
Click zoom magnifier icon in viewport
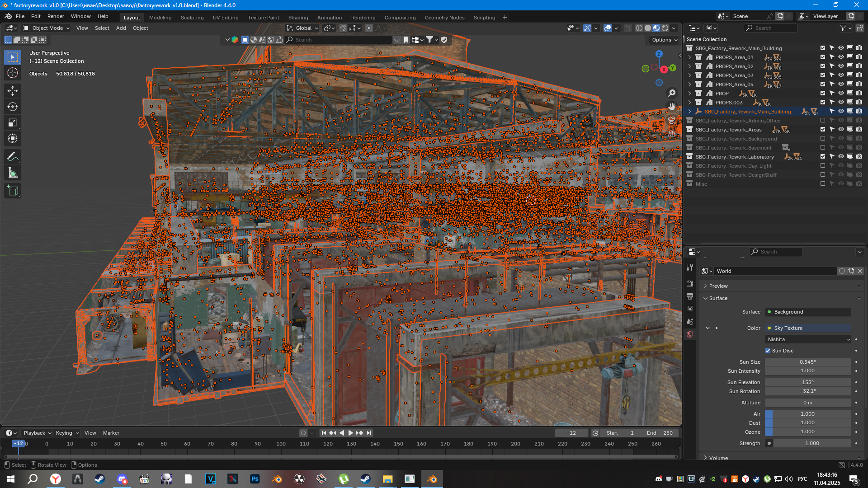click(x=672, y=93)
